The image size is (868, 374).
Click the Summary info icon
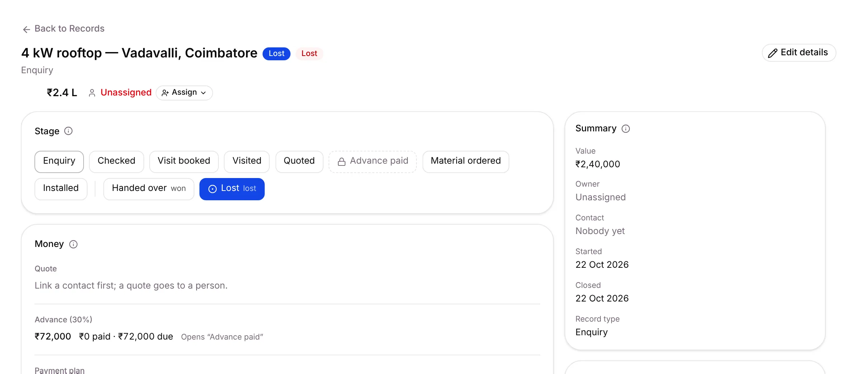[x=626, y=128]
